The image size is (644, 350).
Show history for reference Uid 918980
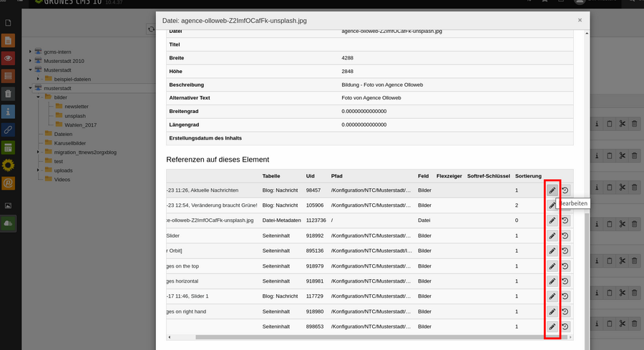pyautogui.click(x=565, y=312)
